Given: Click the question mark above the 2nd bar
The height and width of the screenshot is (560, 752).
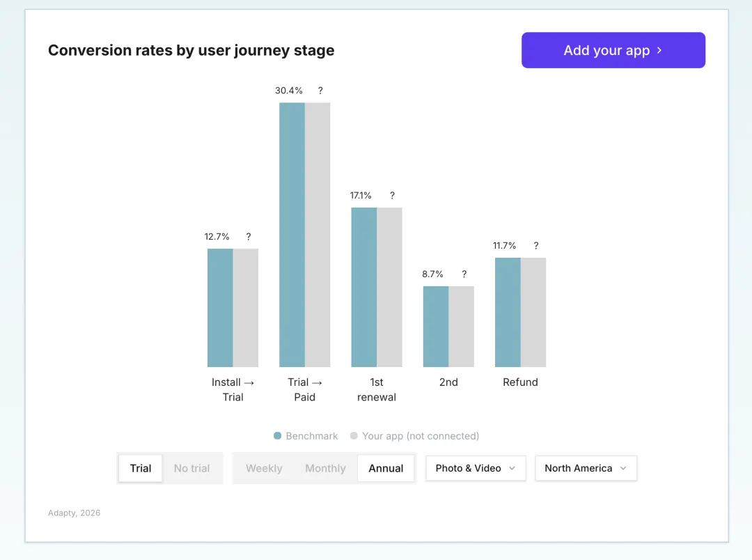Looking at the screenshot, I should pos(464,274).
